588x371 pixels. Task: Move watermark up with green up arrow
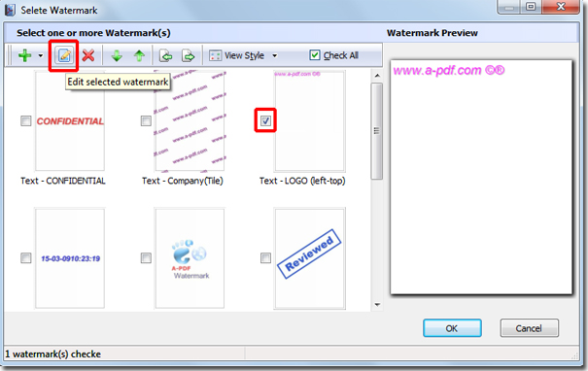click(x=140, y=55)
